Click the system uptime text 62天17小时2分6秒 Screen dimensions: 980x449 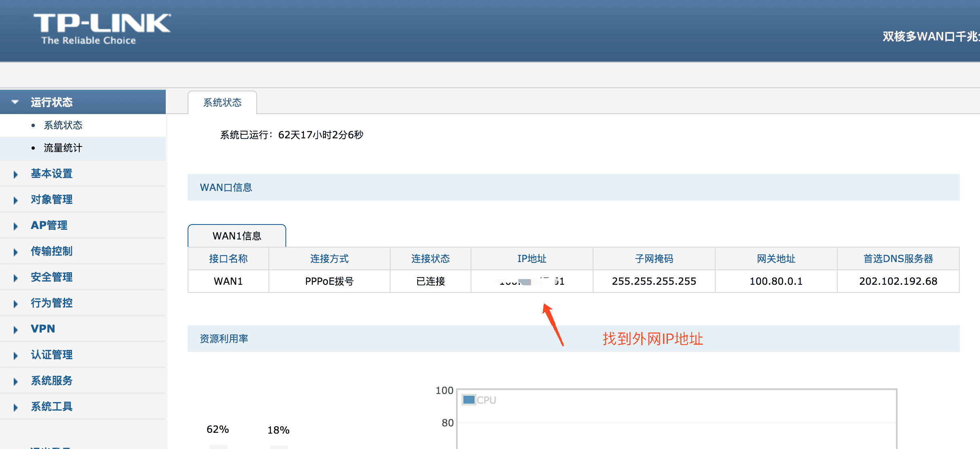pyautogui.click(x=321, y=135)
